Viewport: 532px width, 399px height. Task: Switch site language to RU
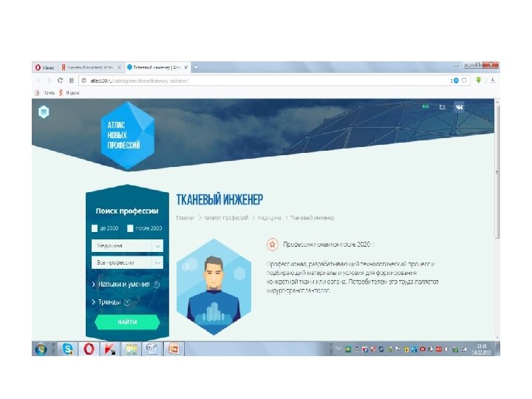426,106
